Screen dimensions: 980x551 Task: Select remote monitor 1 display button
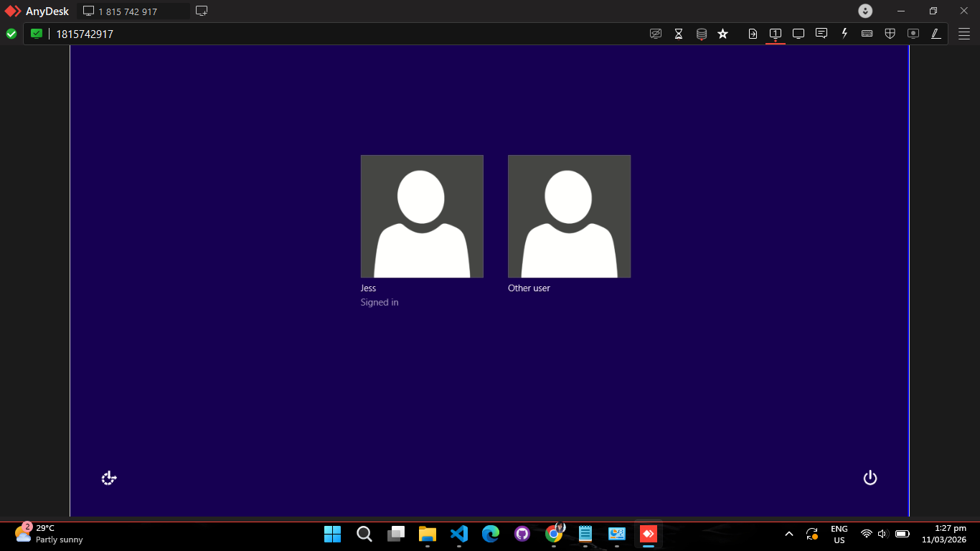pyautogui.click(x=776, y=34)
